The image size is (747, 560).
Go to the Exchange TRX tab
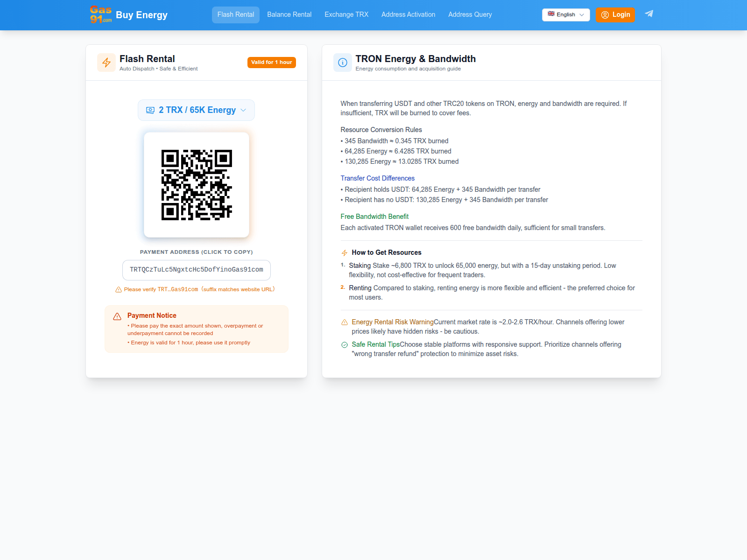pyautogui.click(x=346, y=15)
